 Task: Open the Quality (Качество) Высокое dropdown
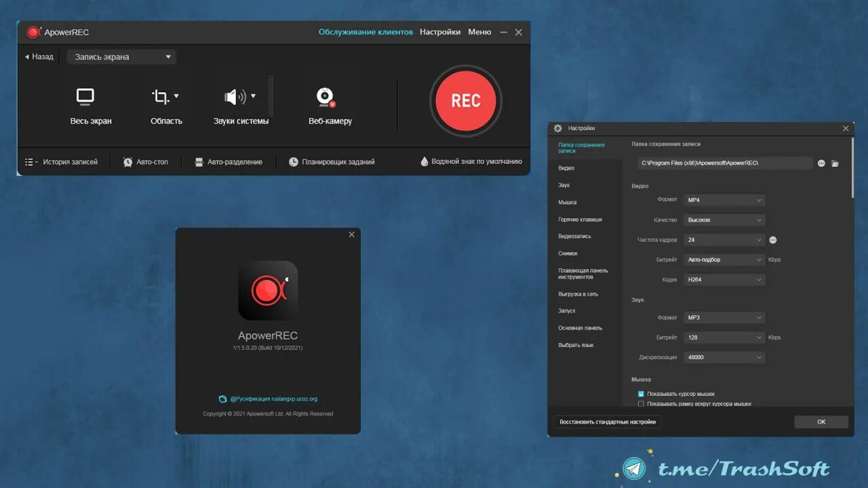click(x=724, y=220)
